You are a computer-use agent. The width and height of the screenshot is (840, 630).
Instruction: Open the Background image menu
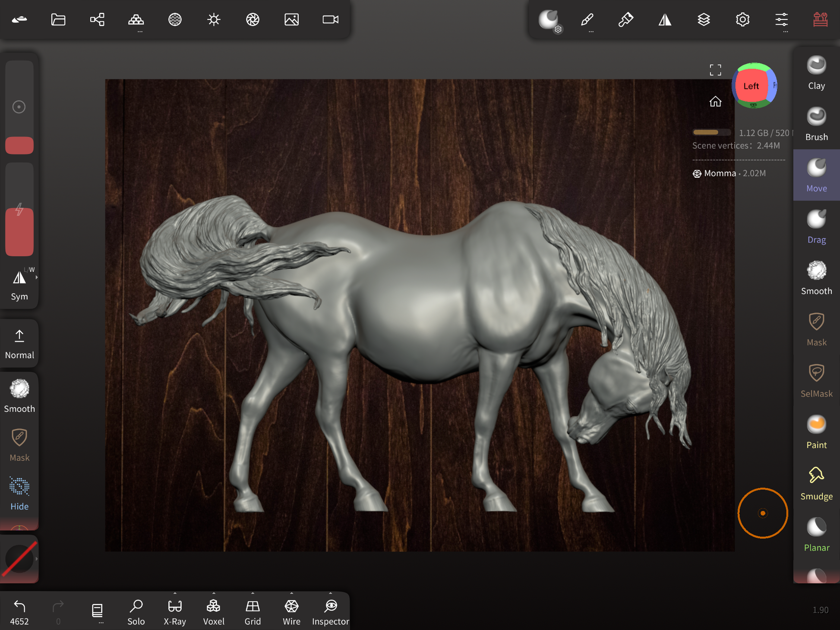click(291, 19)
